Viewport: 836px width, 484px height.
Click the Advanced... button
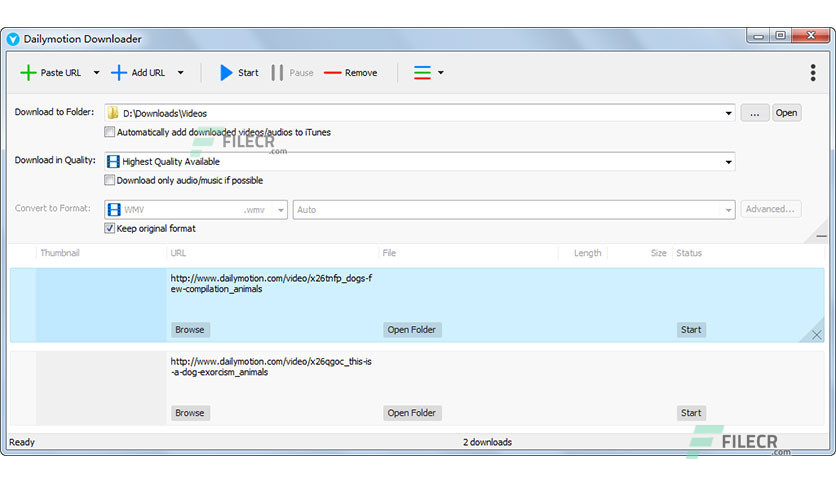pos(770,209)
